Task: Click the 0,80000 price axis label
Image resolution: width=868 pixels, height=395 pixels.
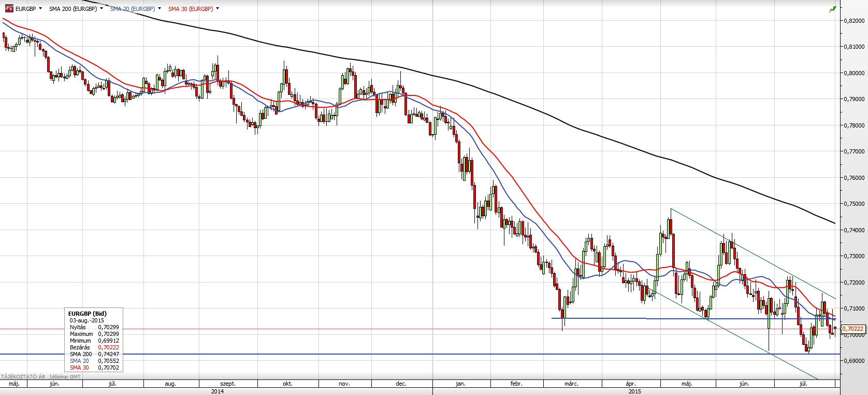Action: 854,73
